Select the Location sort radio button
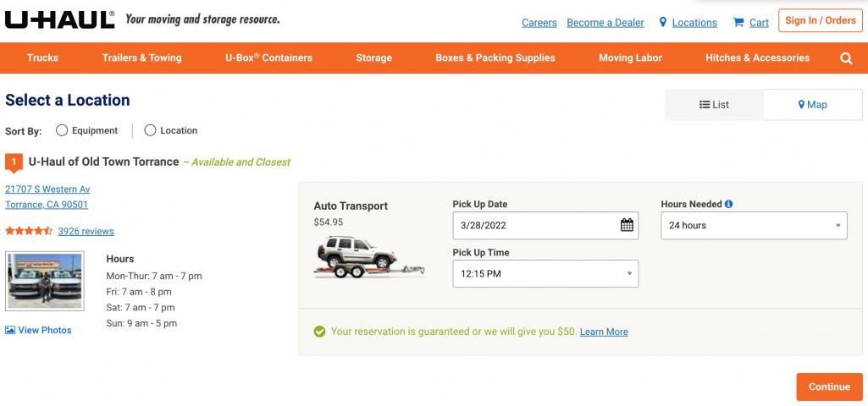 (x=150, y=130)
